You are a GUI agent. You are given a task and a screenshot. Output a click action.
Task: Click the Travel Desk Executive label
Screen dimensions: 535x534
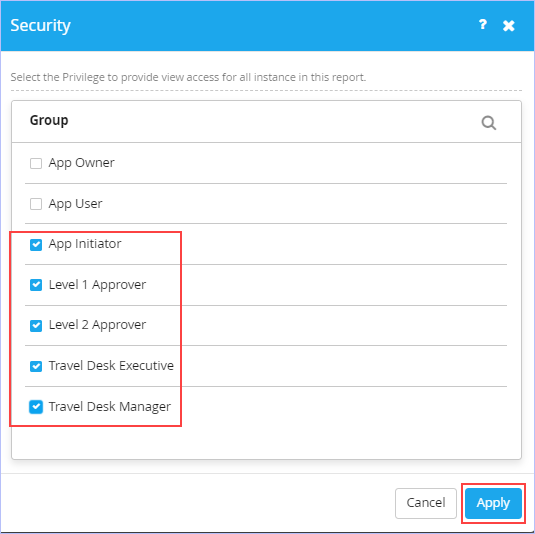(x=111, y=366)
